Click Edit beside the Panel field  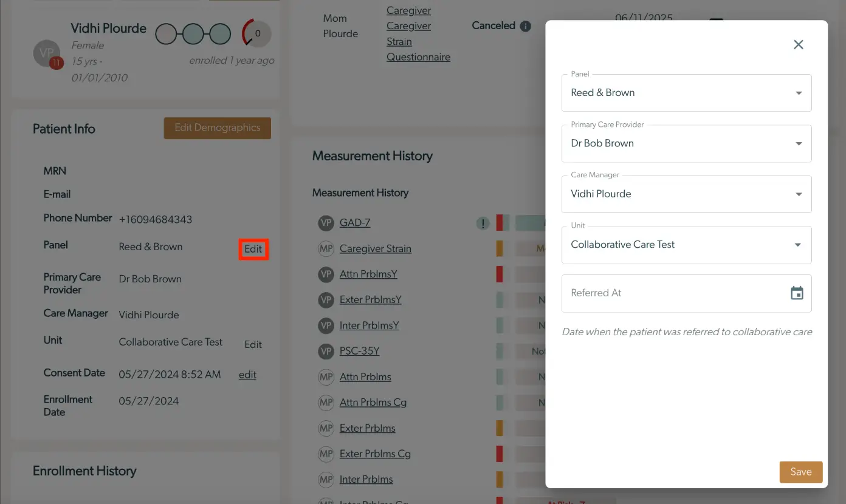[253, 248]
